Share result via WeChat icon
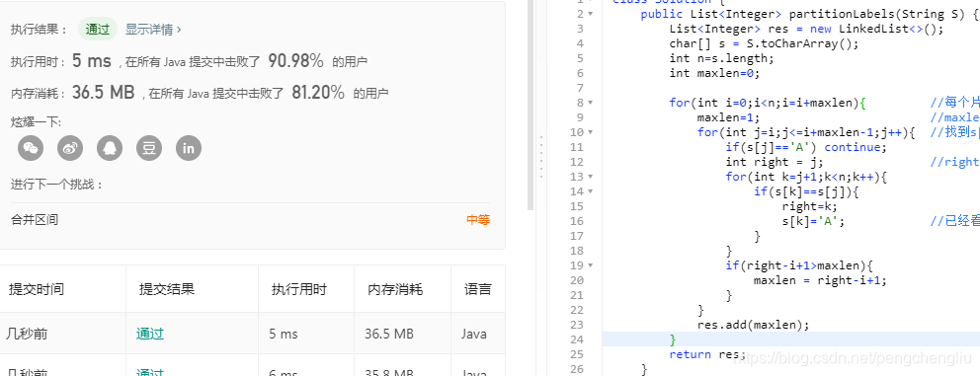980x376 pixels. [30, 148]
